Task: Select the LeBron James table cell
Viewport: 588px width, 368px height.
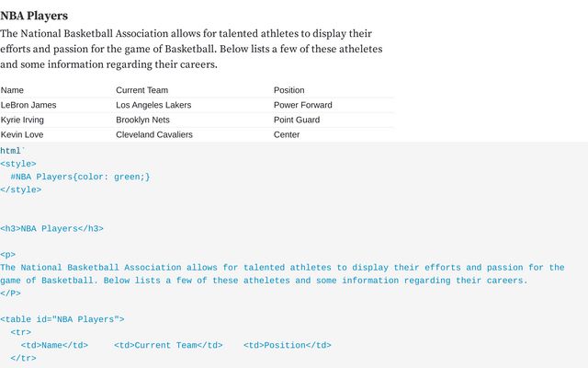Action: click(x=28, y=105)
